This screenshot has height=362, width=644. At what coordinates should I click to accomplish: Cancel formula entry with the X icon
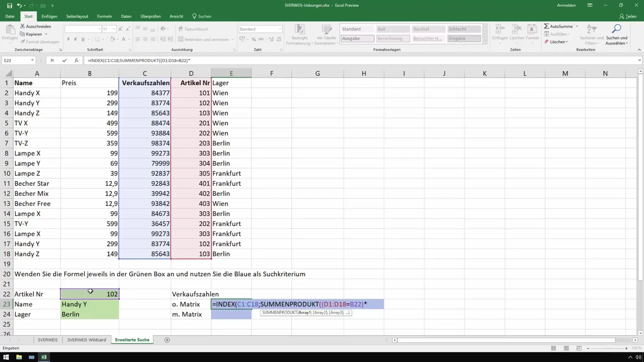pos(52,60)
